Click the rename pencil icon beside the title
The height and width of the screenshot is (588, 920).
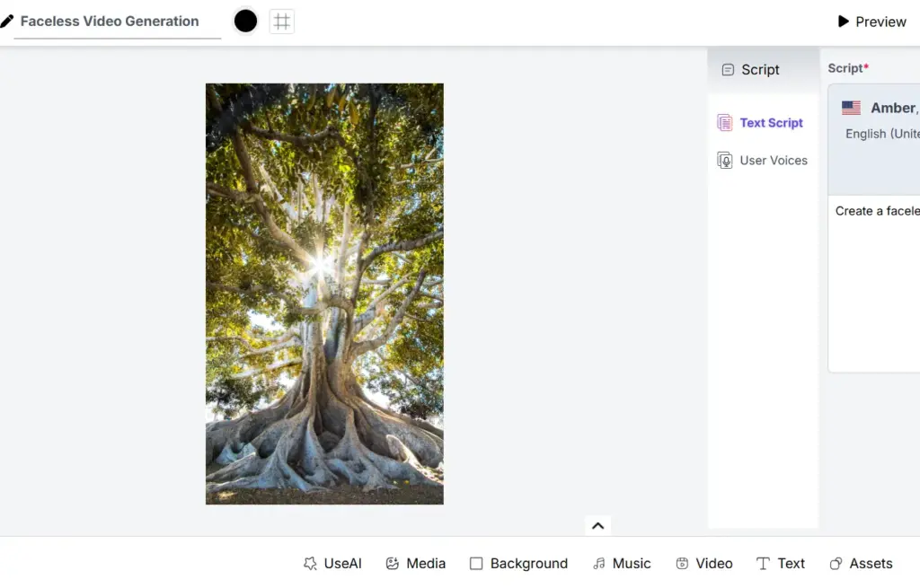pos(7,21)
